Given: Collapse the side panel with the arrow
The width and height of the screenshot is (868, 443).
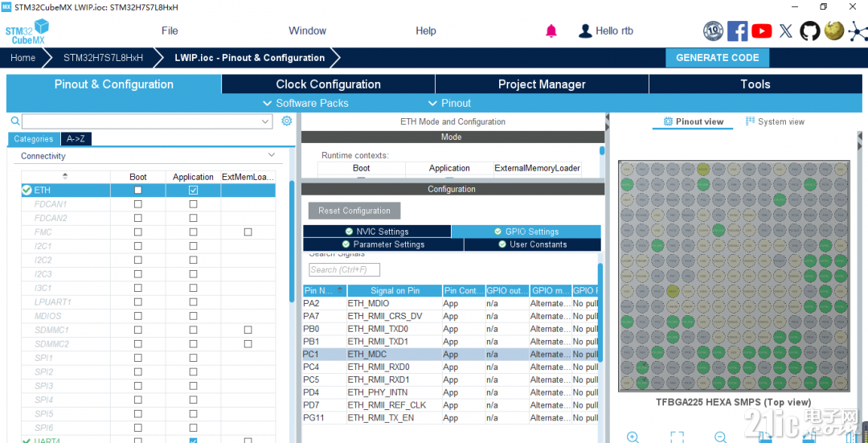Looking at the screenshot, I should [608, 117].
